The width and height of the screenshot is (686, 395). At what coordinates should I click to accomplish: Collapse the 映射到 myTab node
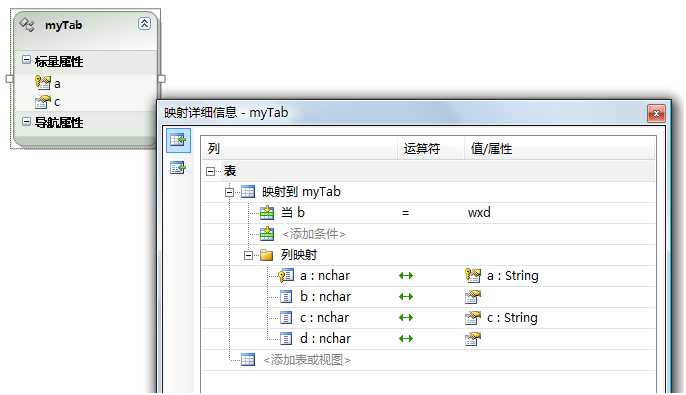(229, 192)
